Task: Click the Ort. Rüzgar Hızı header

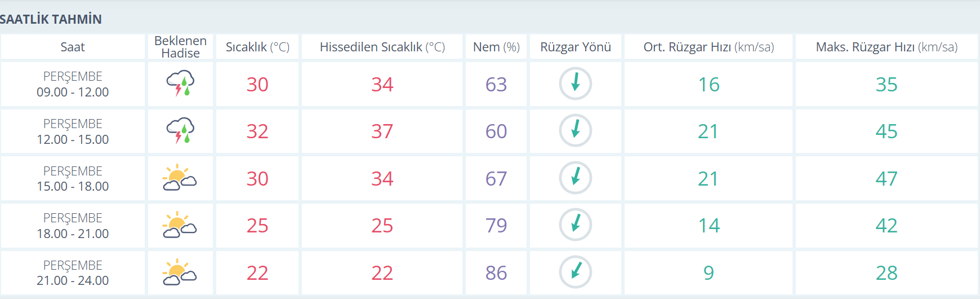Action: point(709,47)
